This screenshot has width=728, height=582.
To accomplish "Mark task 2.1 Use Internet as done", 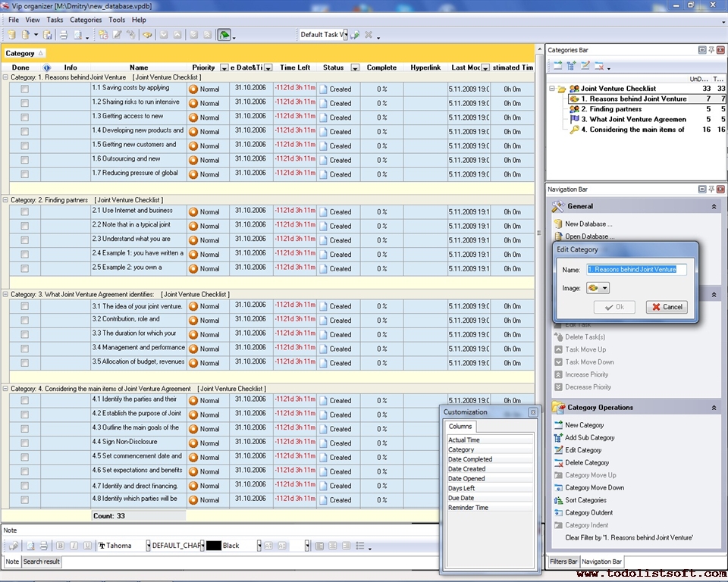I will click(x=25, y=211).
